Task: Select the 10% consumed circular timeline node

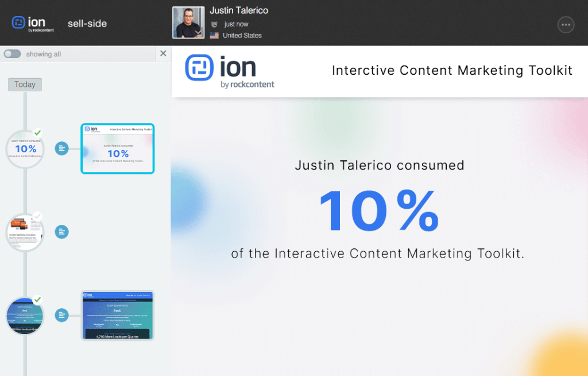Action: click(x=25, y=149)
